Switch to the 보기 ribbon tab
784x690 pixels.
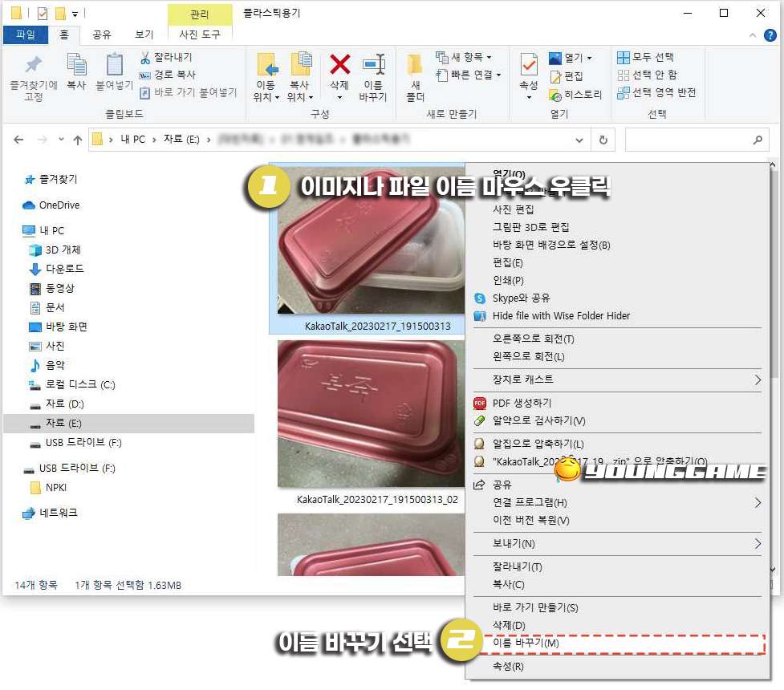pos(144,34)
